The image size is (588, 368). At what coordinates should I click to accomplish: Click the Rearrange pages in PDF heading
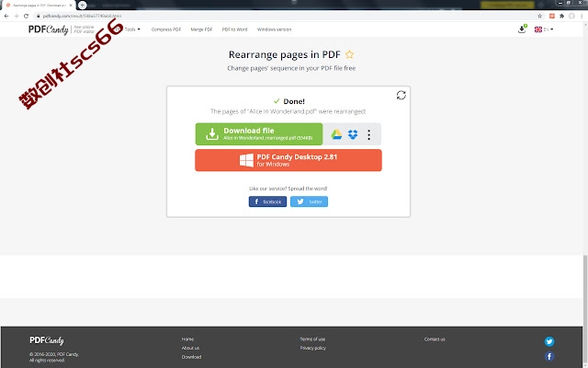285,54
